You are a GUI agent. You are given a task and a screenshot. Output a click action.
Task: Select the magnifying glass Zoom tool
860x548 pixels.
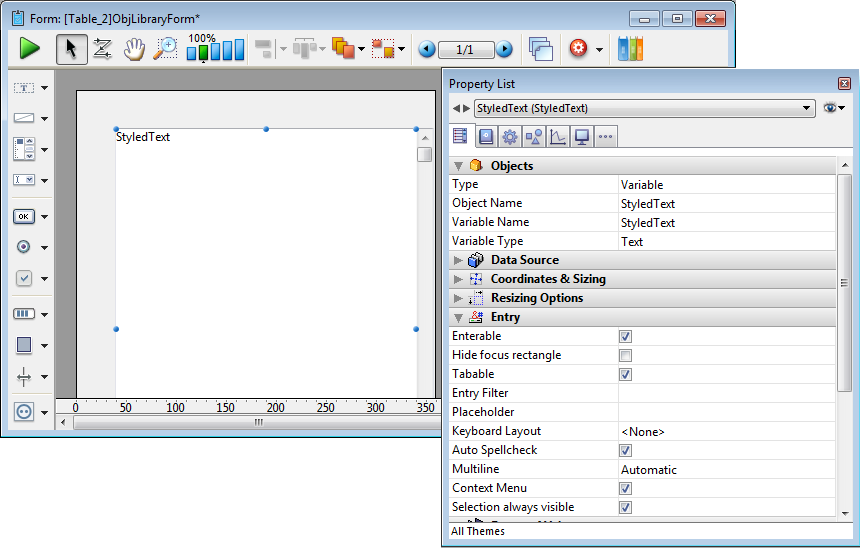(x=165, y=49)
